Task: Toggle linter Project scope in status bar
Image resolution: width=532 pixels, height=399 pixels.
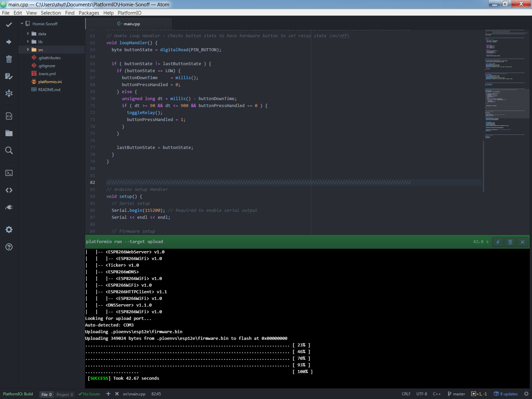Action: [x=65, y=394]
